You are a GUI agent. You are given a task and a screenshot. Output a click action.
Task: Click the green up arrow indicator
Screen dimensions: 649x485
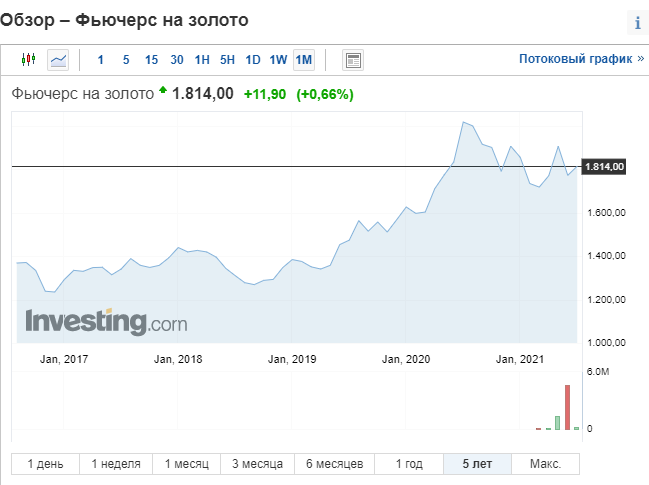163,89
